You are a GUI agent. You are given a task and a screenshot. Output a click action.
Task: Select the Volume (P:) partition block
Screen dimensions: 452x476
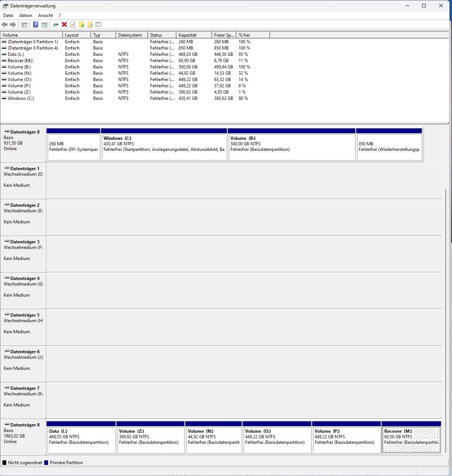pos(347,437)
